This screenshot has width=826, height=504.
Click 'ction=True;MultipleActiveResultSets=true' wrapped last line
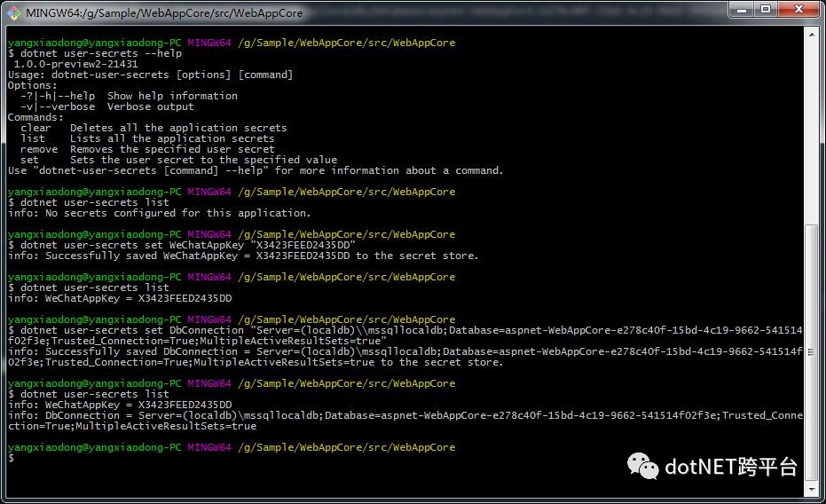[132, 426]
